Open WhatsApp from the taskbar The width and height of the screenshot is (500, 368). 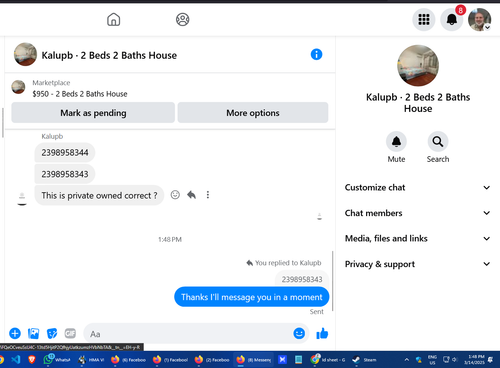point(57,359)
